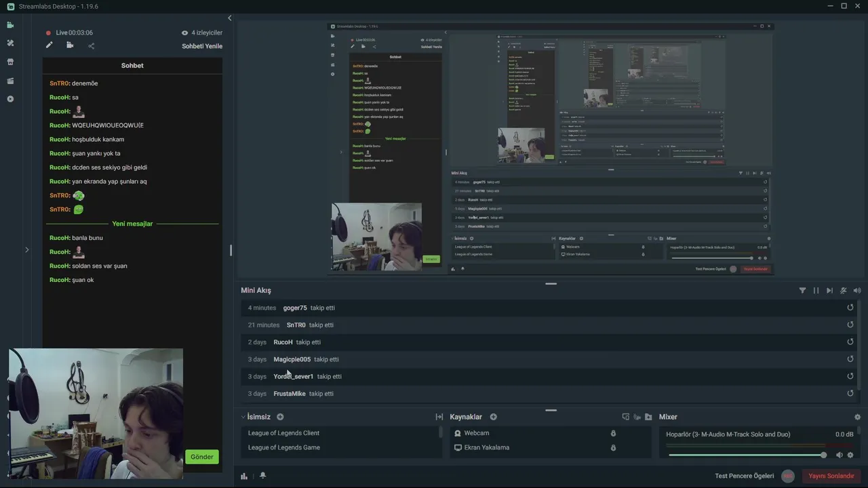
Task: Click the audio icon in Kaynaklar header
Action: point(637,417)
